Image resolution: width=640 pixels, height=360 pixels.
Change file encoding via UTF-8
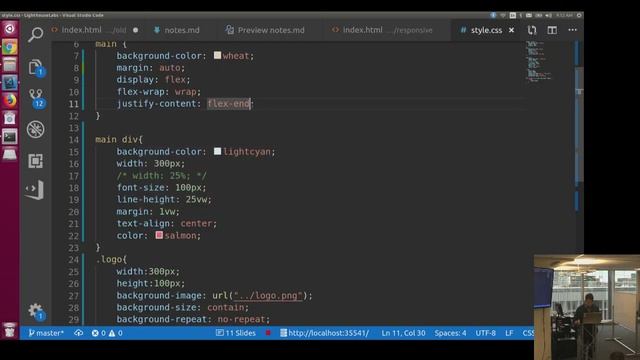click(x=485, y=333)
